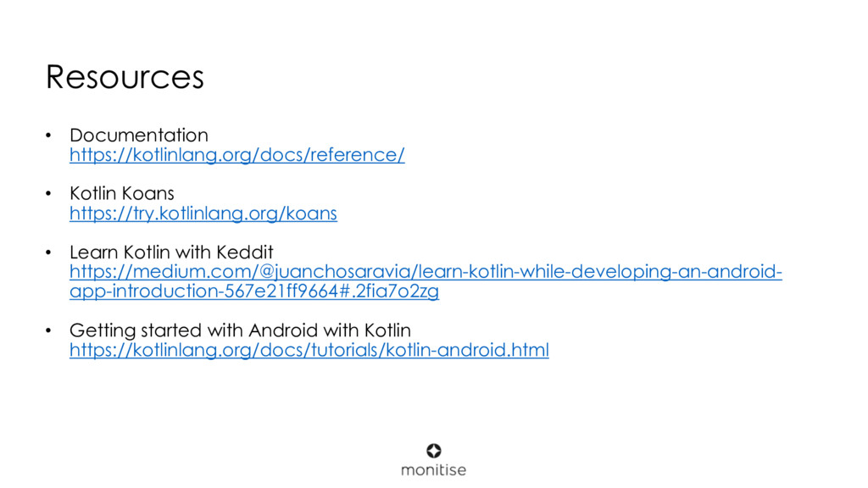Click the word Keddit in third heading
This screenshot has width=868, height=488.
pyautogui.click(x=245, y=252)
